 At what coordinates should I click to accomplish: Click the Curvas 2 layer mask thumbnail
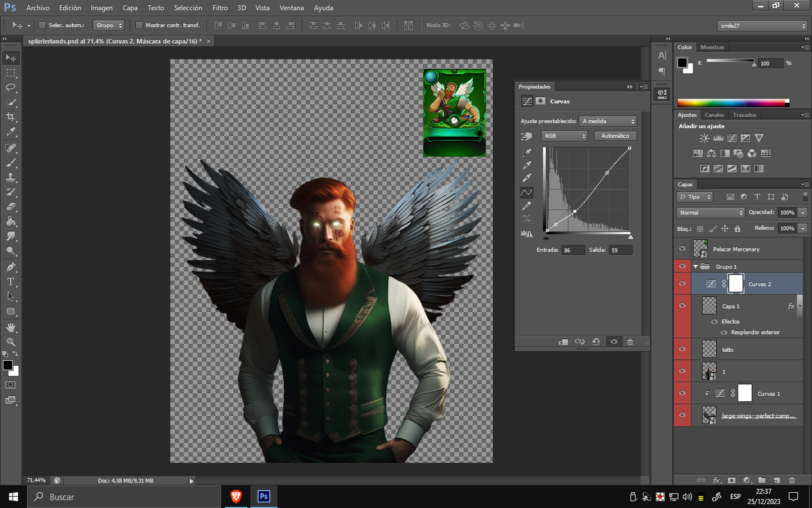click(736, 284)
